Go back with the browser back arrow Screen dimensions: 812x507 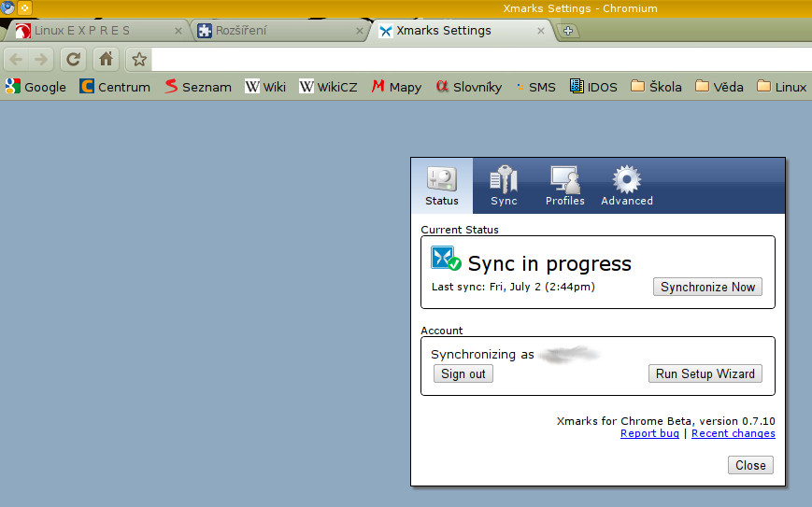pos(16,60)
